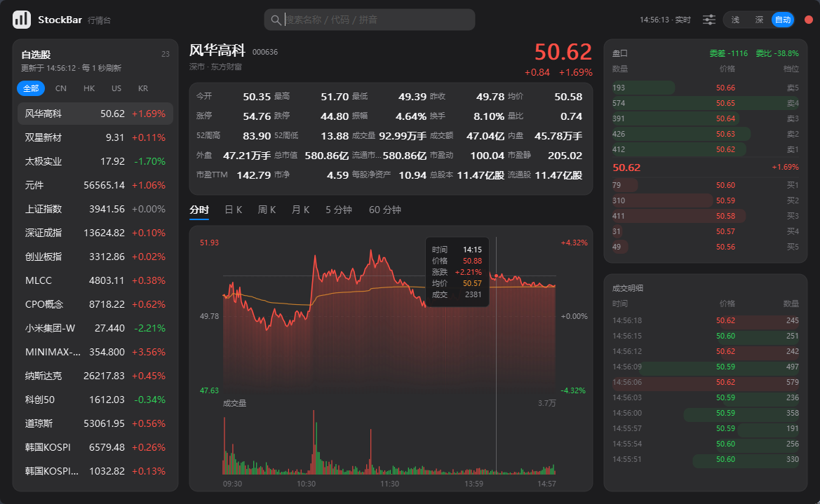Click the 成交量 volume chart label
The width and height of the screenshot is (820, 504).
point(234,403)
